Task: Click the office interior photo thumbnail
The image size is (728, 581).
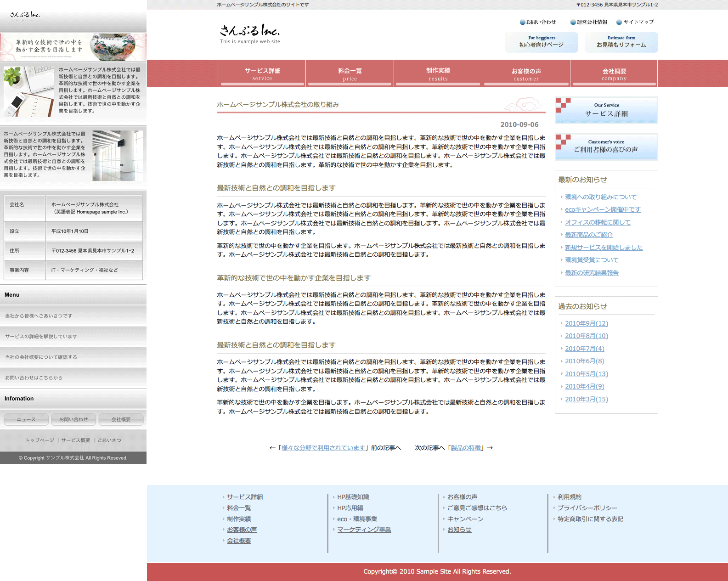Action: click(118, 155)
